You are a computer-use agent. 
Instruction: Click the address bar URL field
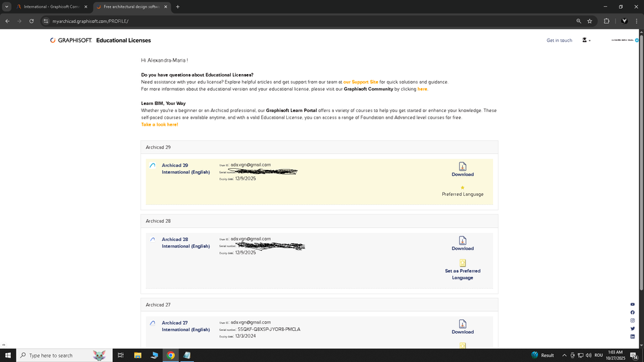pos(308,21)
